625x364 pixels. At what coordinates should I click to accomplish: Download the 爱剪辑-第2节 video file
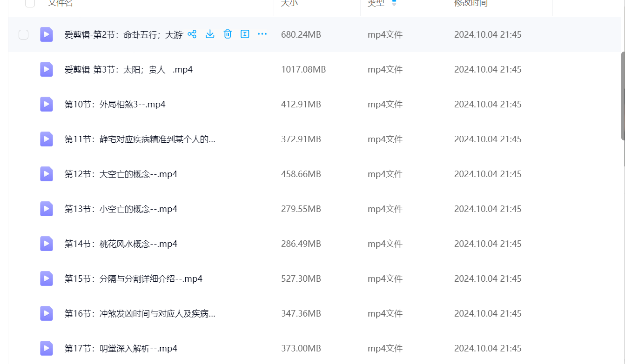click(x=210, y=34)
